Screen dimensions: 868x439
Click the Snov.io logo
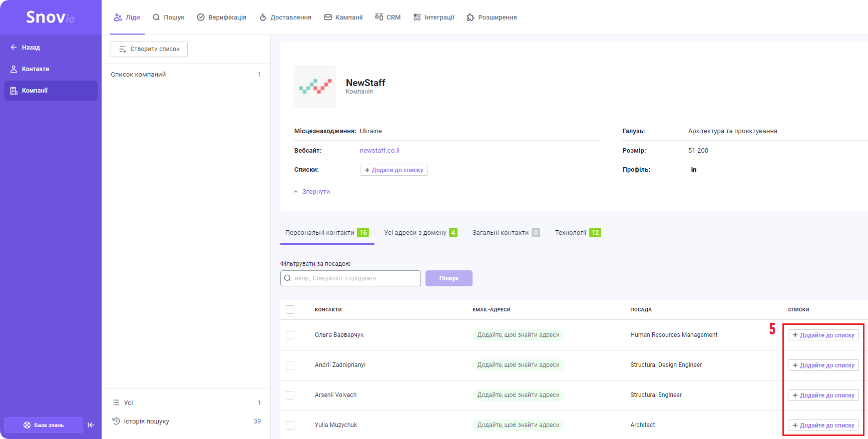(51, 17)
